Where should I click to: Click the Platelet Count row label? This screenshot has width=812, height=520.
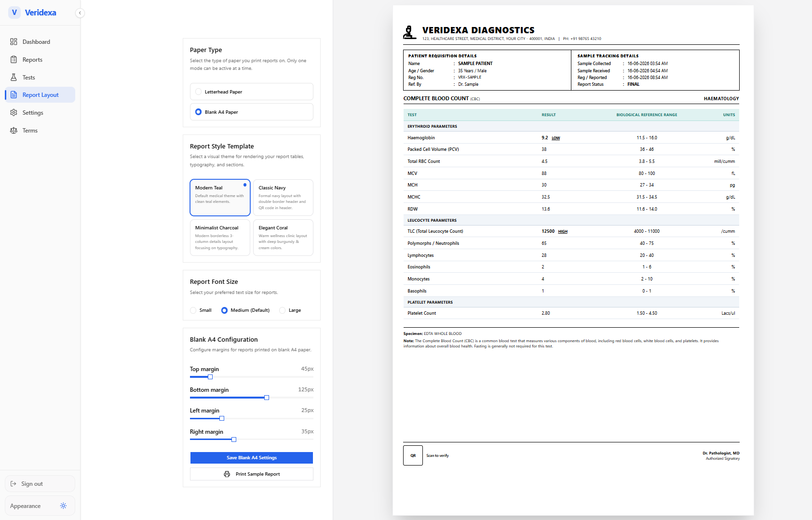coord(421,313)
